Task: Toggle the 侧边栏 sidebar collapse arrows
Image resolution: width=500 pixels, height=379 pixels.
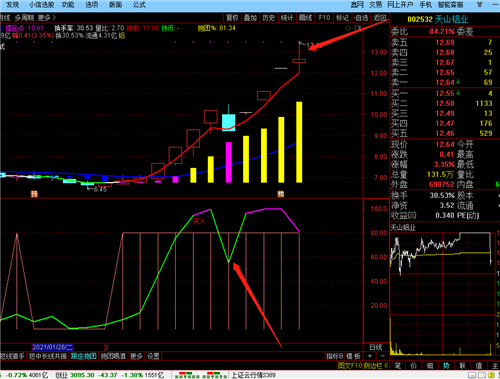Action: pos(386,366)
